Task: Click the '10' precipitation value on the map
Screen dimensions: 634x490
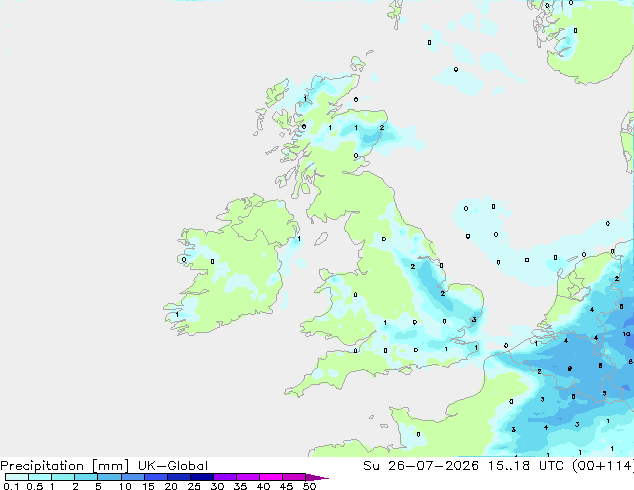Action: [626, 334]
